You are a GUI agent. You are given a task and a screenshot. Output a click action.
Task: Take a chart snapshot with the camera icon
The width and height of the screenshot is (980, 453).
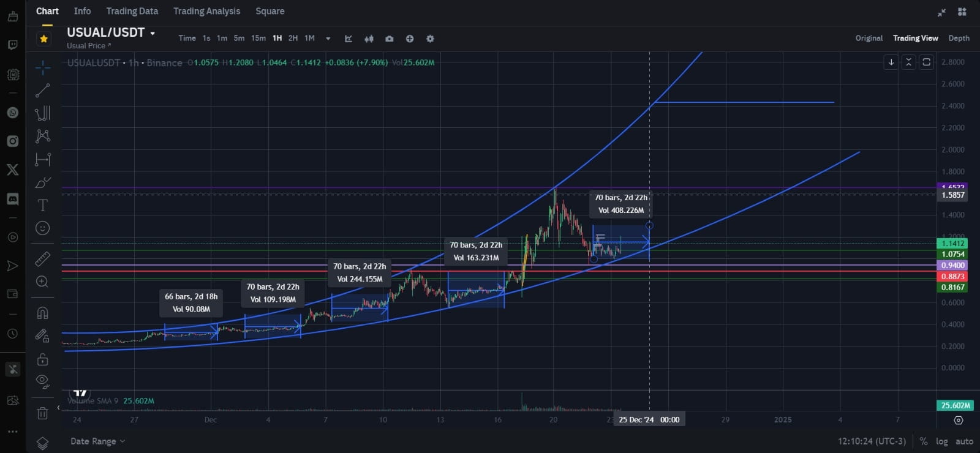tap(389, 39)
